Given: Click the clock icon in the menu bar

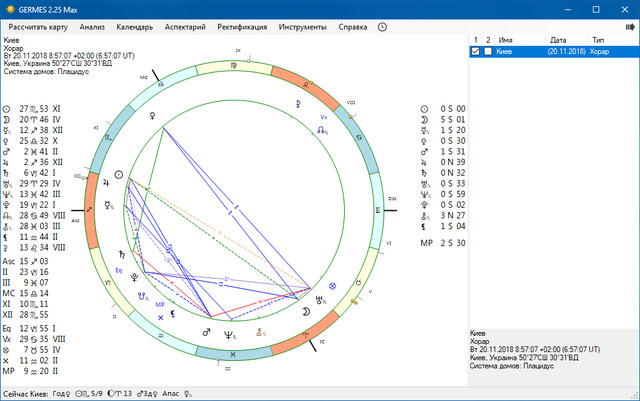Looking at the screenshot, I should (x=382, y=27).
